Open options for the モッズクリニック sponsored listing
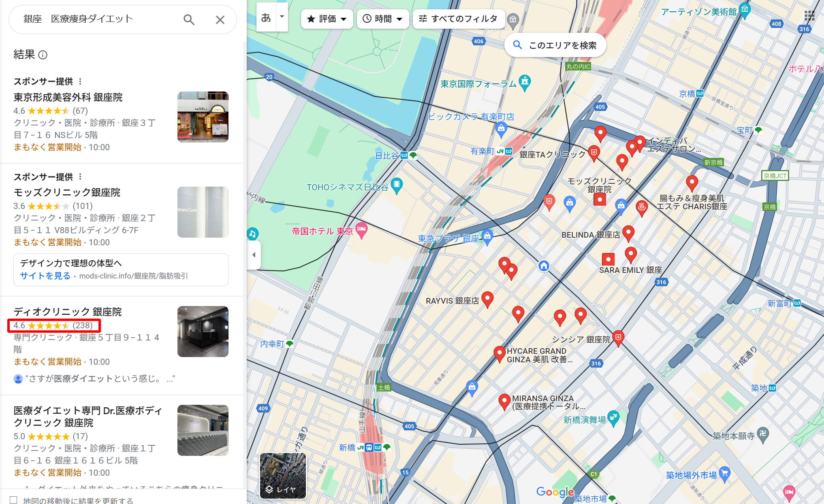The height and width of the screenshot is (504, 824). coord(80,177)
